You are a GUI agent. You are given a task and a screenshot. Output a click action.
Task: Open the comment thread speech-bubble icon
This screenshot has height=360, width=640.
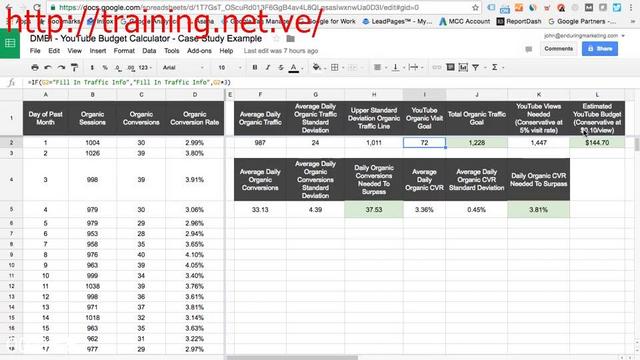click(x=529, y=49)
